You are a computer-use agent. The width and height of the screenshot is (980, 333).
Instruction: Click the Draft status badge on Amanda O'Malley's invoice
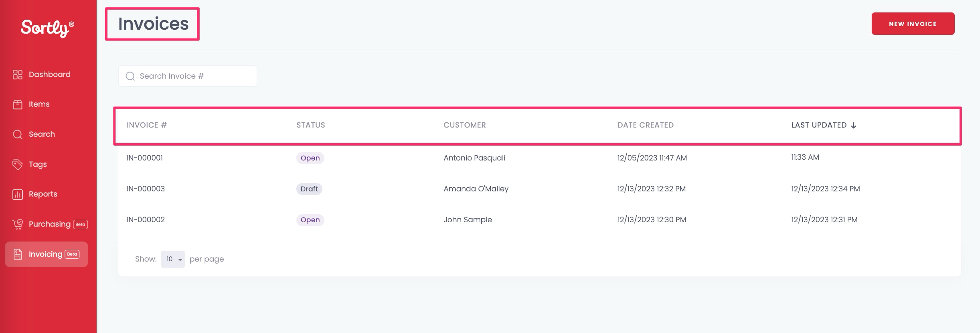310,189
